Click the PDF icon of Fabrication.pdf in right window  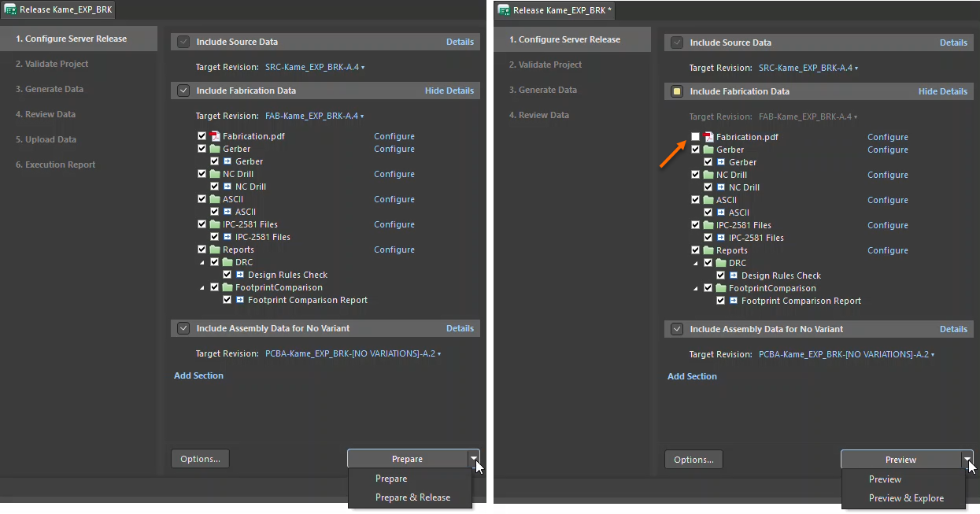click(708, 137)
